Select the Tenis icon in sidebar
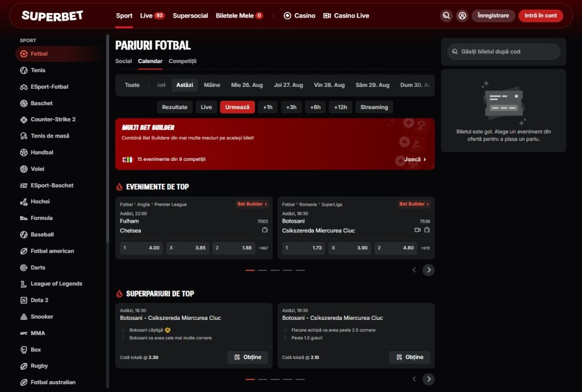The height and width of the screenshot is (392, 582). (24, 70)
